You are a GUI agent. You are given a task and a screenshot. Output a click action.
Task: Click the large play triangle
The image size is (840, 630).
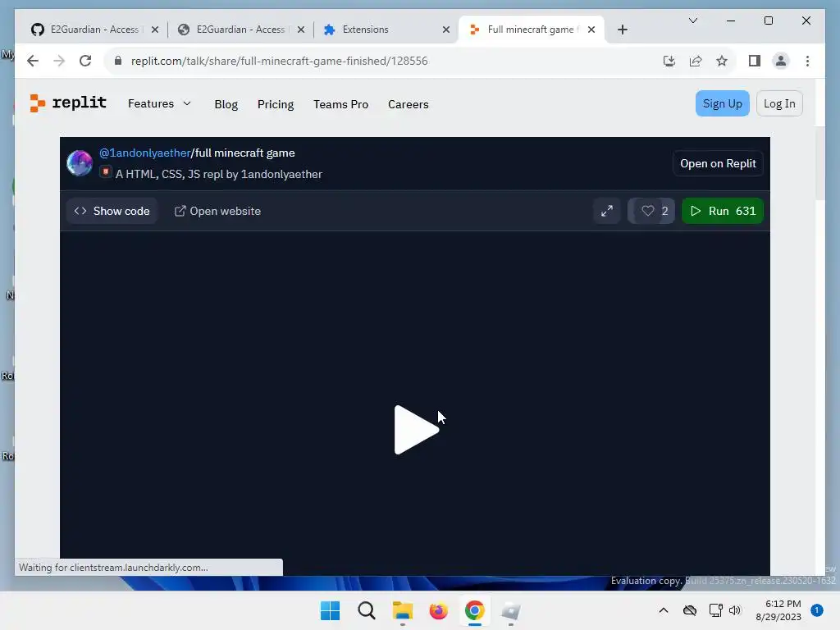click(416, 430)
